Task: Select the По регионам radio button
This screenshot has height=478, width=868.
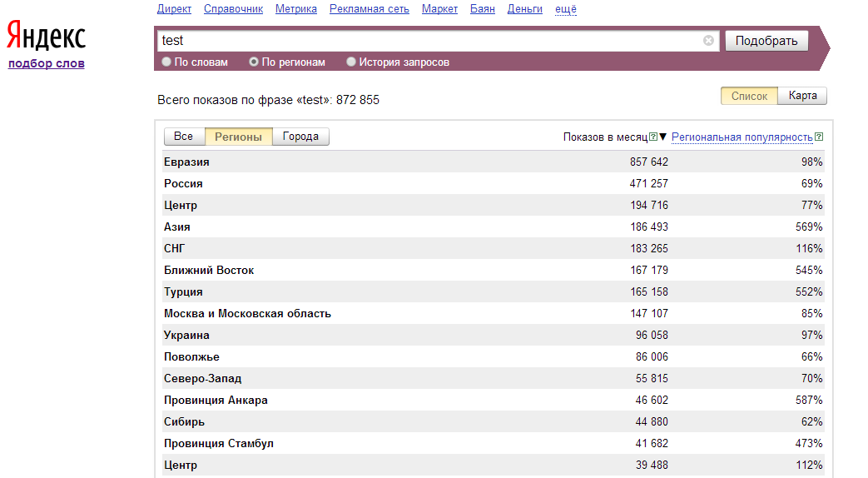Action: [x=254, y=62]
